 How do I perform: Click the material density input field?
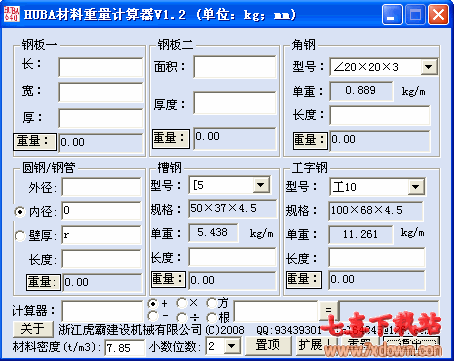tap(125, 348)
